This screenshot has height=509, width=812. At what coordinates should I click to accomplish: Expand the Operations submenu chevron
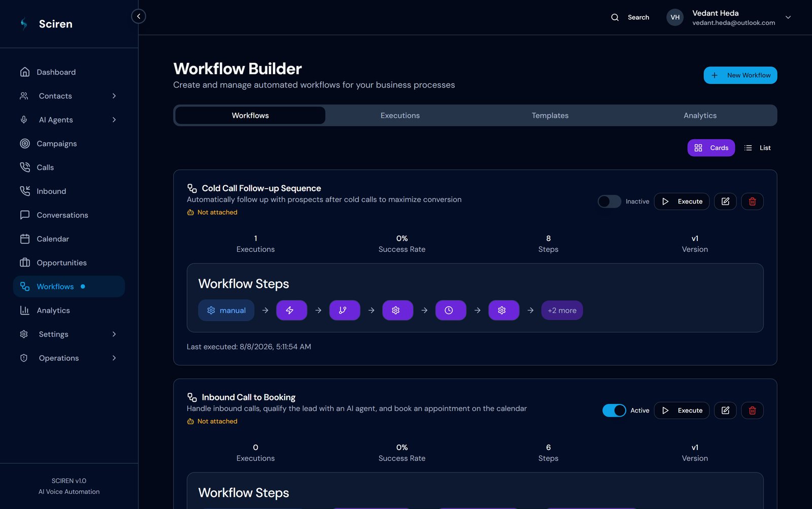click(x=114, y=358)
